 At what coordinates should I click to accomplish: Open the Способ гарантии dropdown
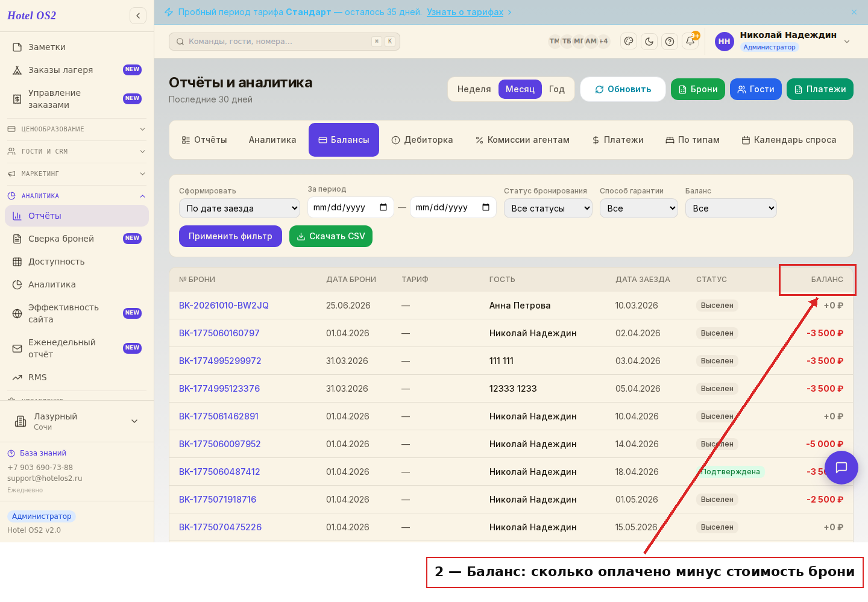(x=639, y=209)
